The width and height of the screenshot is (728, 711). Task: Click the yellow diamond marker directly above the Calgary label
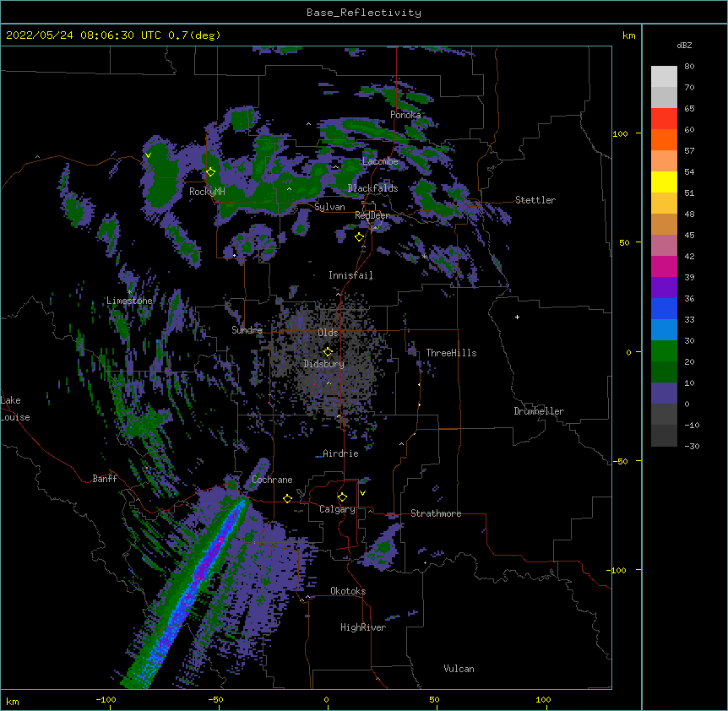(342, 497)
